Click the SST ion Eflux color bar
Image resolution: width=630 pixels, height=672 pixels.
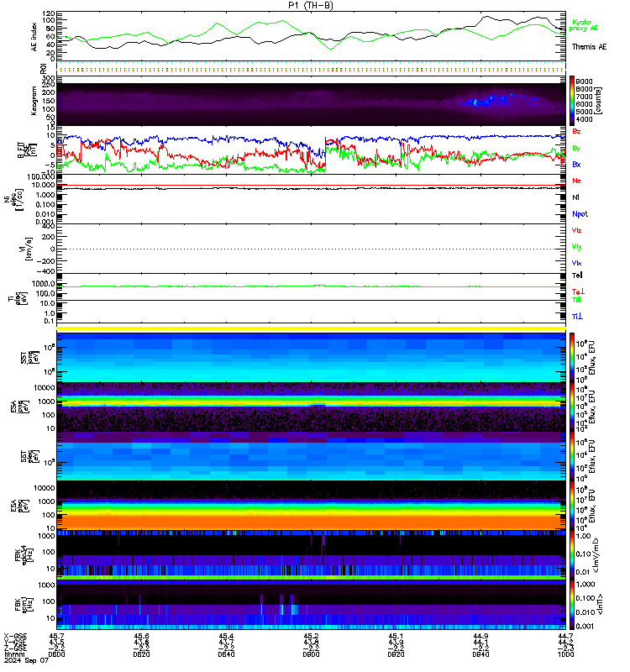coord(572,358)
